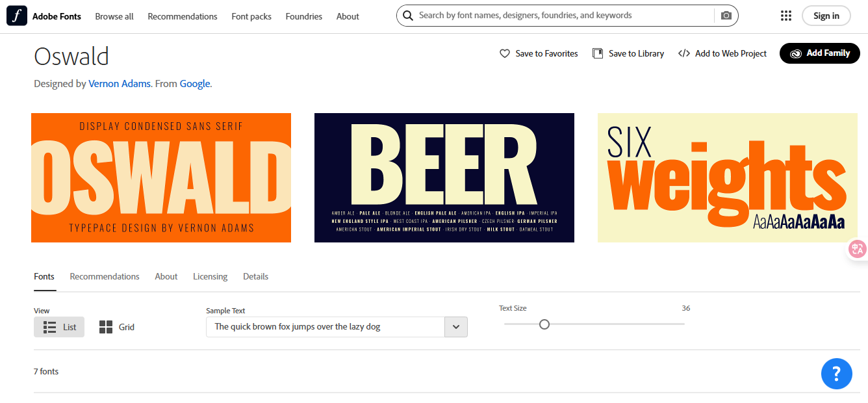Click the floating translate icon

pos(857,248)
